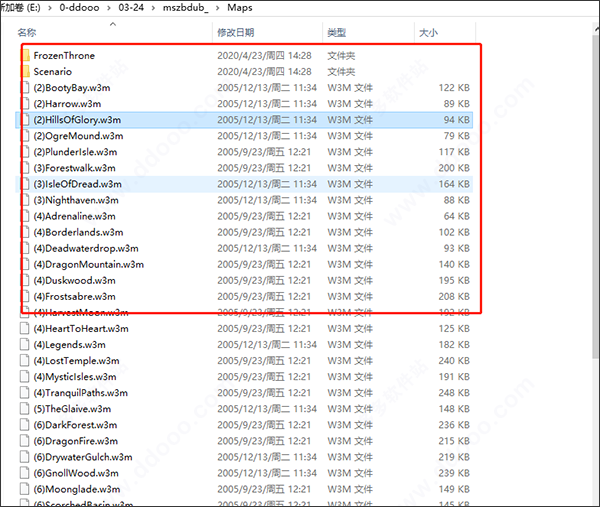Select the (4)DragonMountain.w3m file icon
Image resolution: width=600 pixels, height=507 pixels.
(25, 264)
